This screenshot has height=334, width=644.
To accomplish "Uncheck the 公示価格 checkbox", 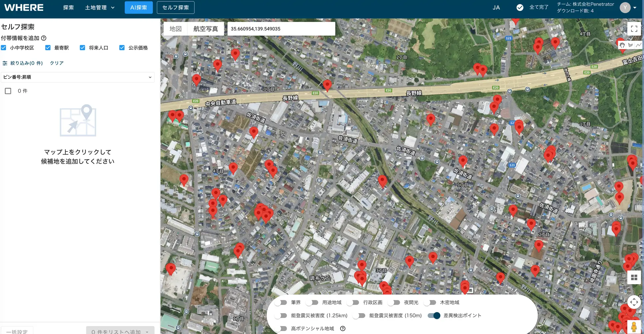I will tap(122, 48).
